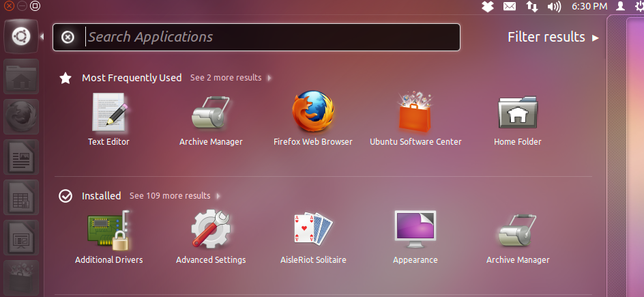Open the network connections indicator
This screenshot has width=644, height=297.
tap(532, 6)
